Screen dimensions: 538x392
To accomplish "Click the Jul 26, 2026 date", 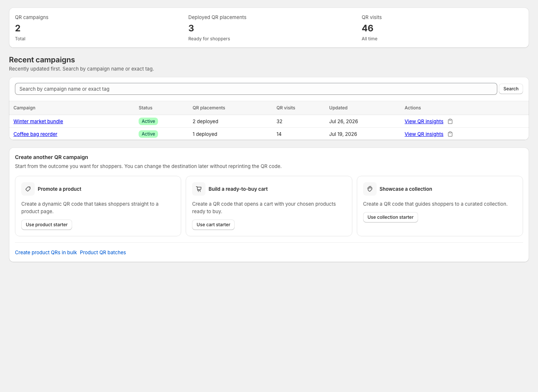I will tap(343, 121).
